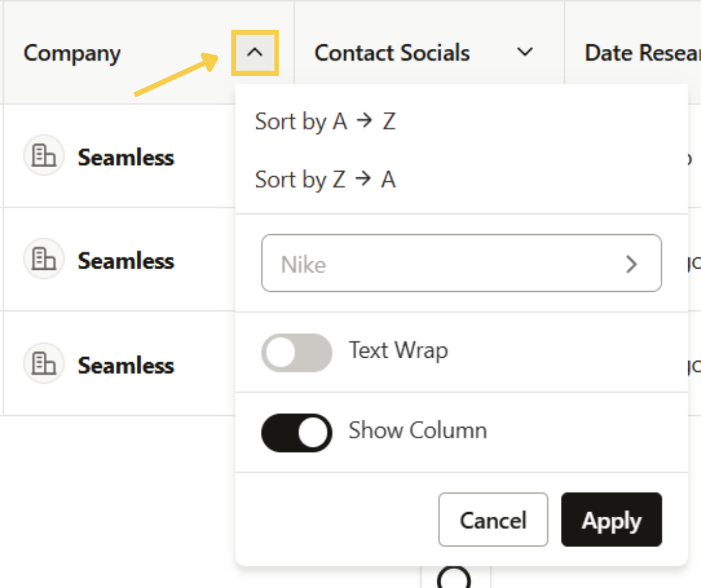Enable the Text Wrap toggle

point(296,353)
